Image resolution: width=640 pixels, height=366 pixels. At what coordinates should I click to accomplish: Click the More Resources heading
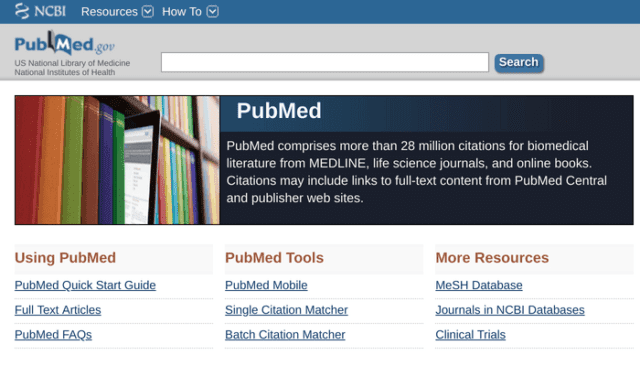(x=492, y=258)
